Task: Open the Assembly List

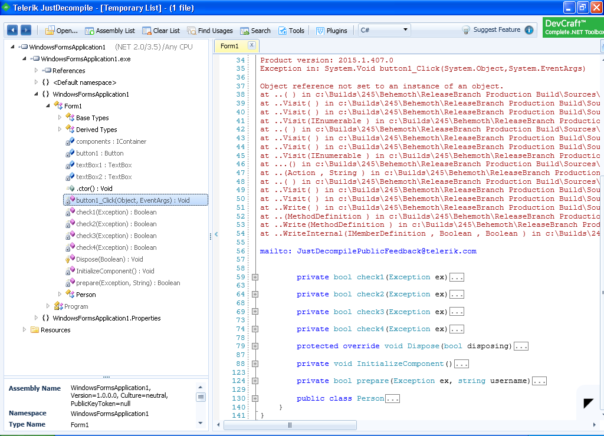Action: [x=110, y=31]
